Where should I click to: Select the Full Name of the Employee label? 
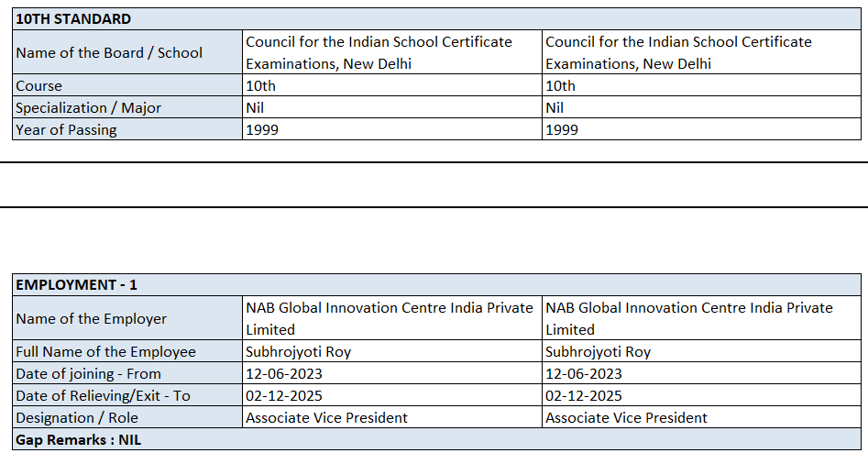(x=105, y=352)
